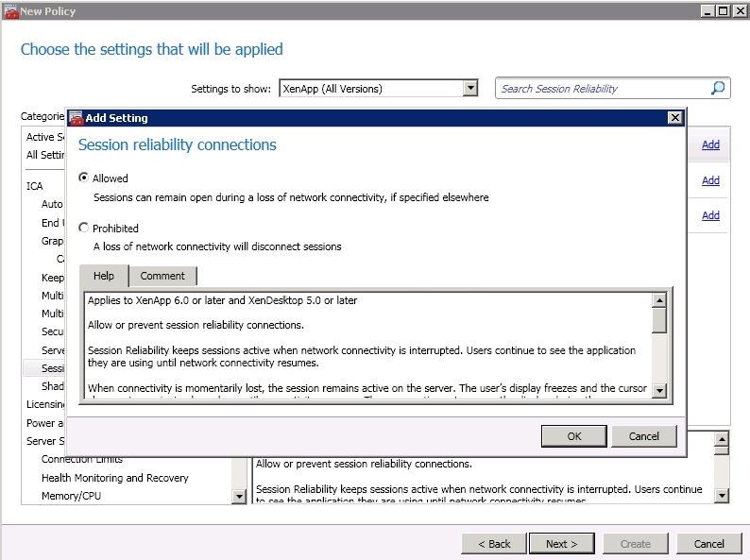The width and height of the screenshot is (750, 560).
Task: Minimize the New Policy window
Action: click(707, 11)
